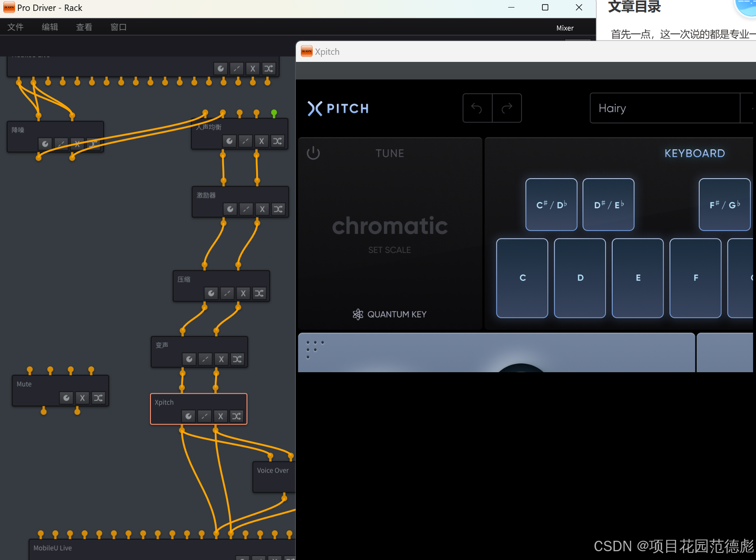
Task: Click the X icon on the 激励器 node
Action: click(262, 209)
